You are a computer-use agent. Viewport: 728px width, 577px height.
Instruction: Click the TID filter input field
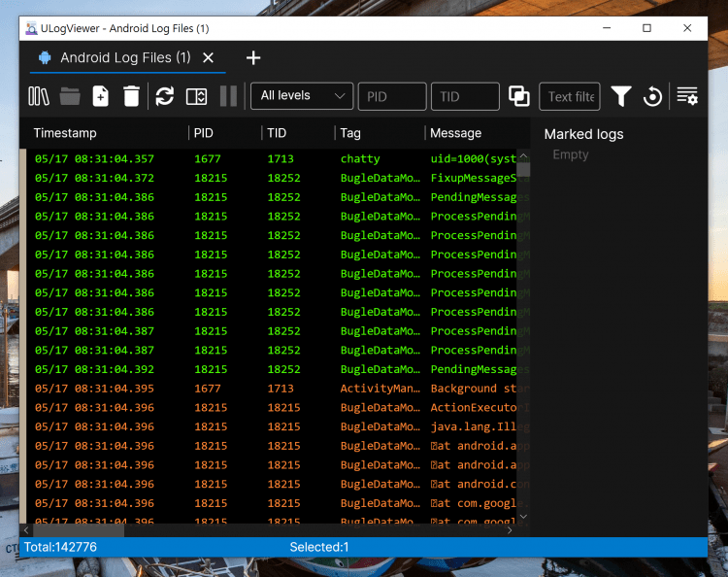[464, 96]
